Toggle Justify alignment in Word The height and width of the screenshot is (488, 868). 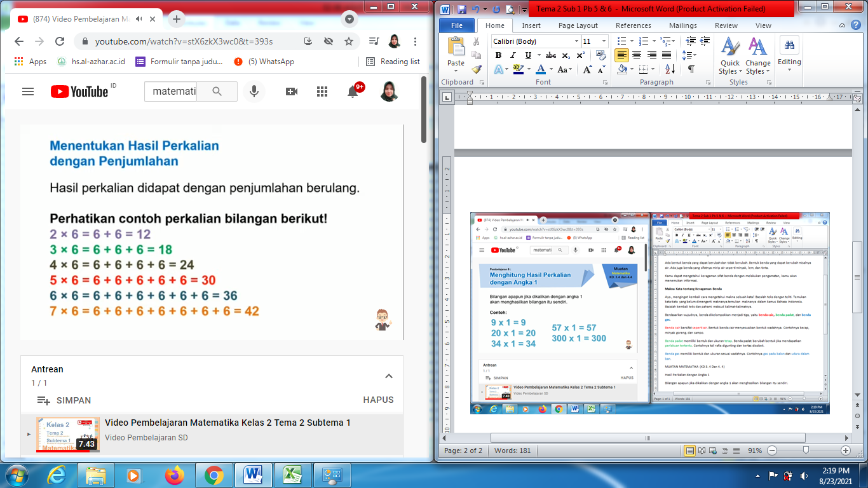(x=667, y=55)
